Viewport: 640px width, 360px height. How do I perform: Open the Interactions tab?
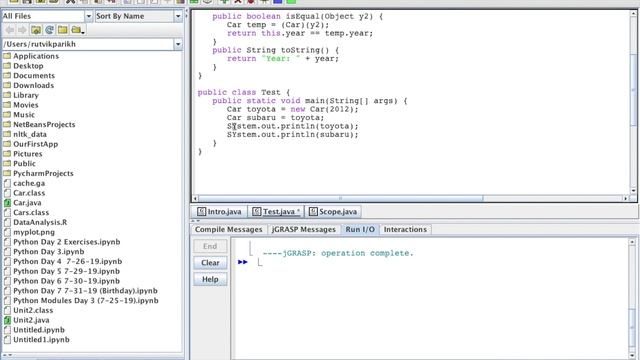[405, 229]
